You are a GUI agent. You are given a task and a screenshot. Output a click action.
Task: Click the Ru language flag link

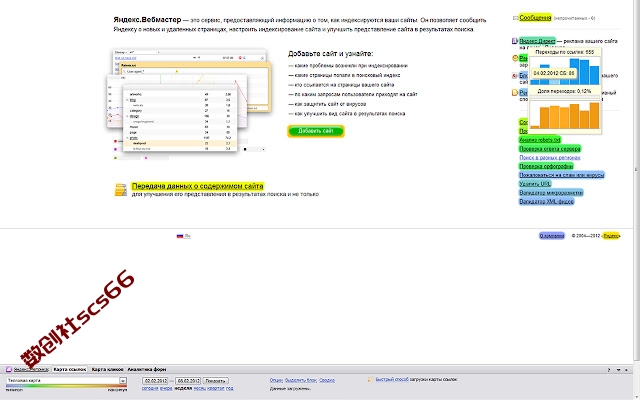tap(184, 236)
